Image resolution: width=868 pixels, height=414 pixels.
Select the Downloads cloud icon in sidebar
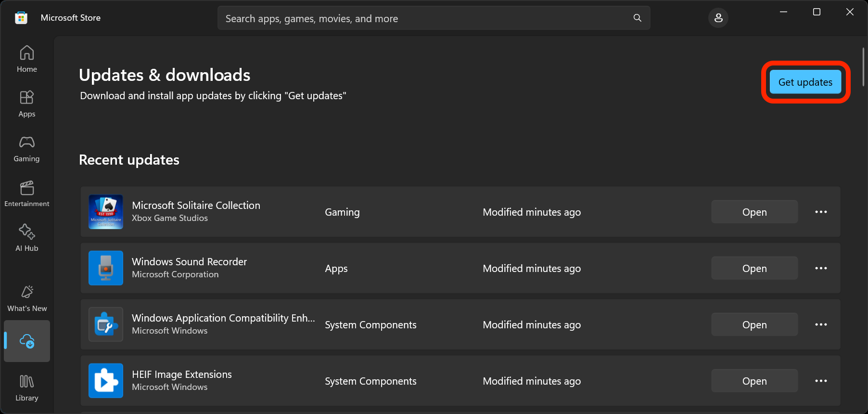27,341
